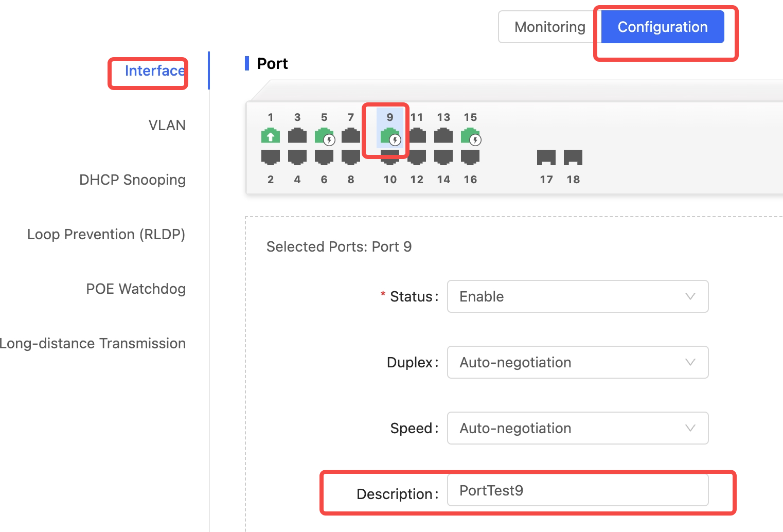Select port 3 on switch panel
Image resolution: width=783 pixels, height=532 pixels.
click(297, 136)
